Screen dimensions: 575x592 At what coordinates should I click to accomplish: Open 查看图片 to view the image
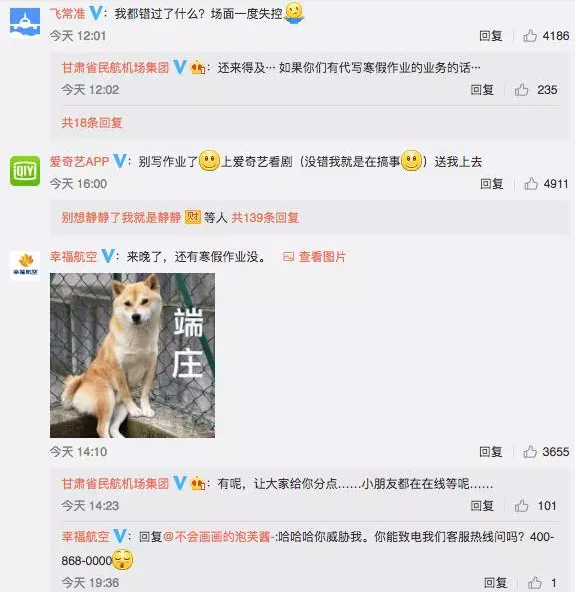click(x=314, y=257)
